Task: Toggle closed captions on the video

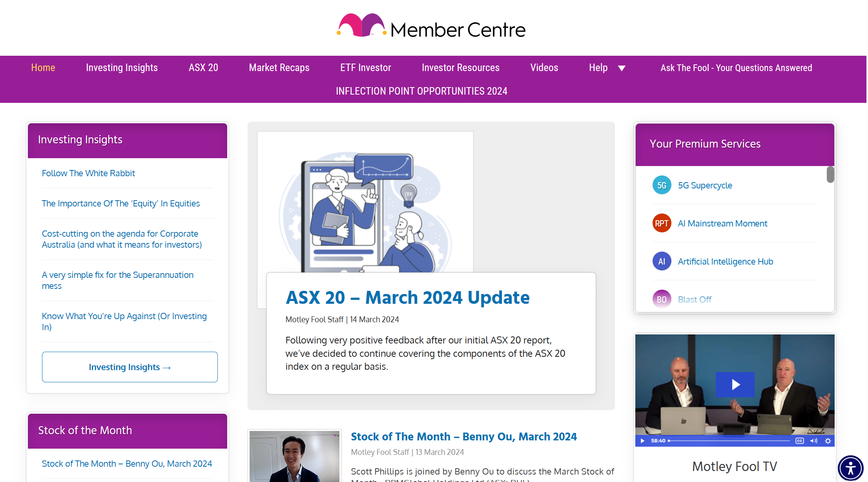Action: coord(800,441)
